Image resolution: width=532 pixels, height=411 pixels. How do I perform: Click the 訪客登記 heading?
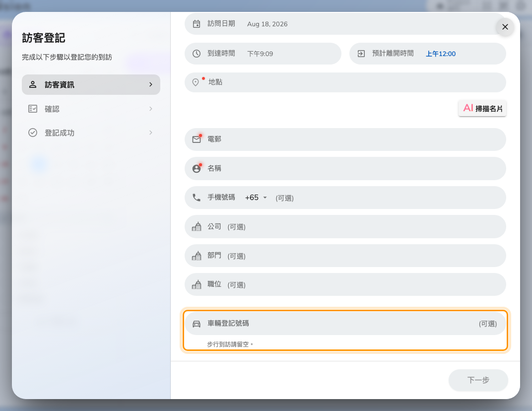(x=44, y=38)
